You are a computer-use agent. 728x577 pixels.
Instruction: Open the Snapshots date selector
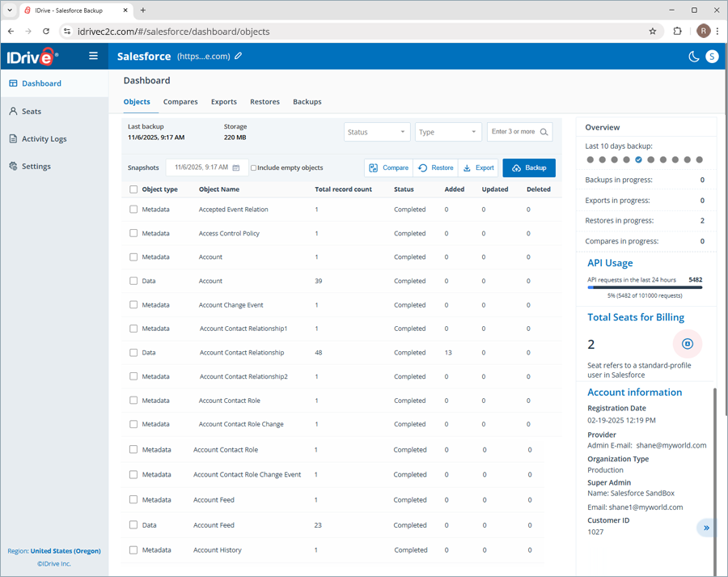(x=207, y=168)
